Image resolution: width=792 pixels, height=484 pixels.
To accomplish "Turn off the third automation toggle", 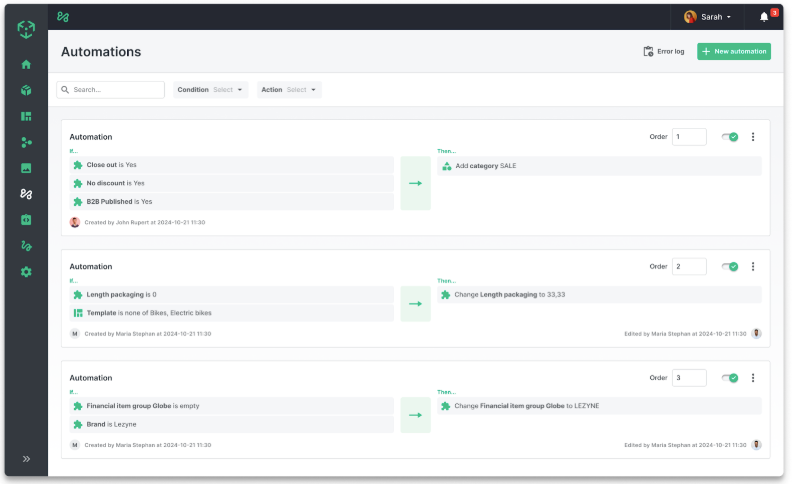I will pos(730,378).
